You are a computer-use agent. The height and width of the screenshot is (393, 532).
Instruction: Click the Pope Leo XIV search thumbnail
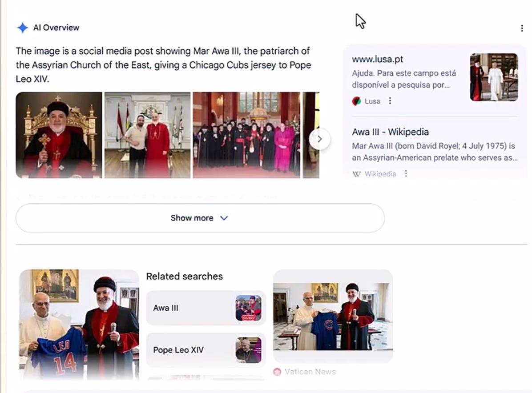248,350
